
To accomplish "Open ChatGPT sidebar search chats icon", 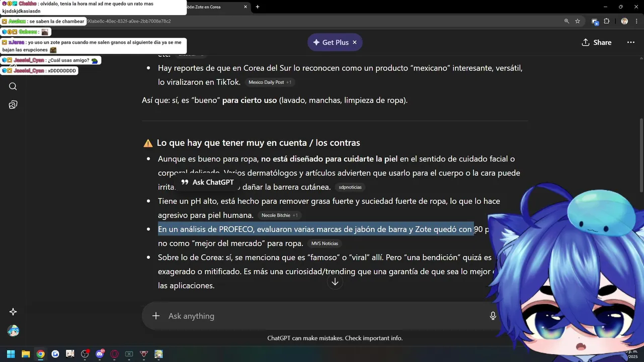I will pos(13,86).
